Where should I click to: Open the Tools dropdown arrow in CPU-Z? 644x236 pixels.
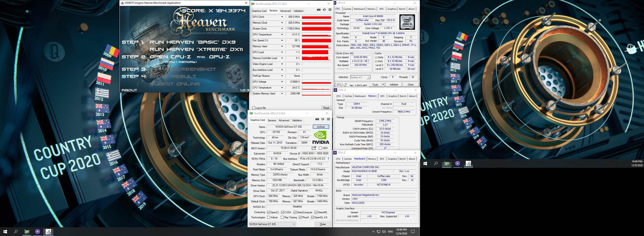pyautogui.click(x=383, y=84)
